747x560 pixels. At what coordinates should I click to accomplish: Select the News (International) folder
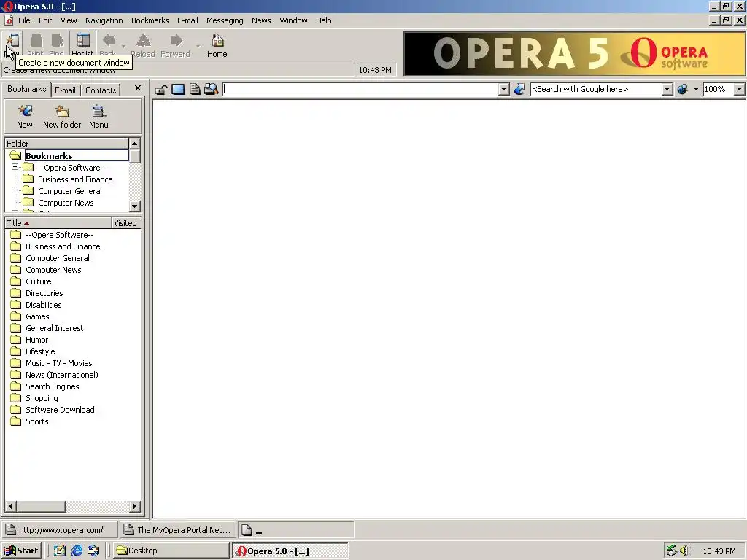click(62, 375)
